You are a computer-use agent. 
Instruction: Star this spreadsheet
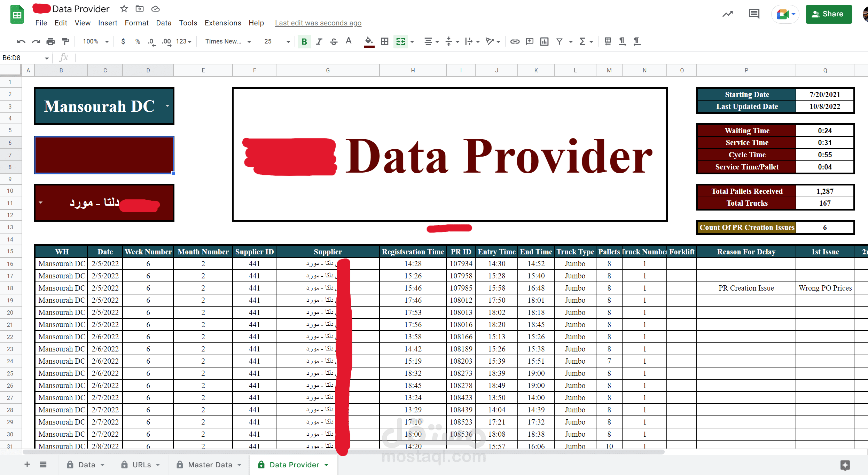click(x=124, y=9)
